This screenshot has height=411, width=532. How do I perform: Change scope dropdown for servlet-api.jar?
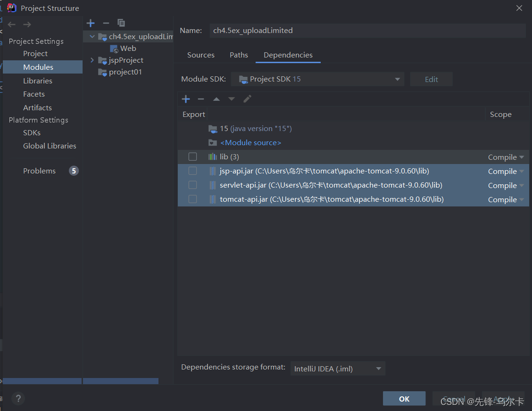[x=505, y=185]
